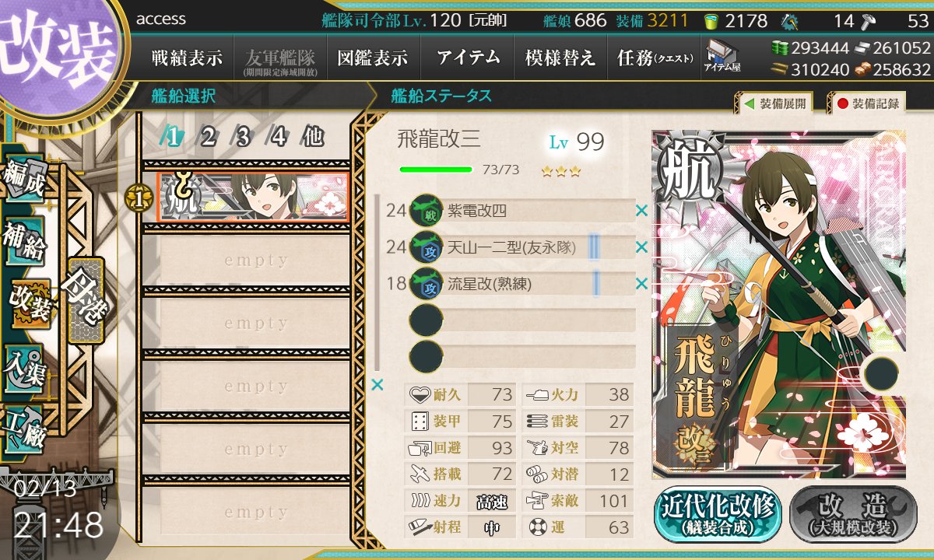Remove 流星改(熟練) with its X icon
Viewport: 934px width, 560px height.
(x=641, y=284)
